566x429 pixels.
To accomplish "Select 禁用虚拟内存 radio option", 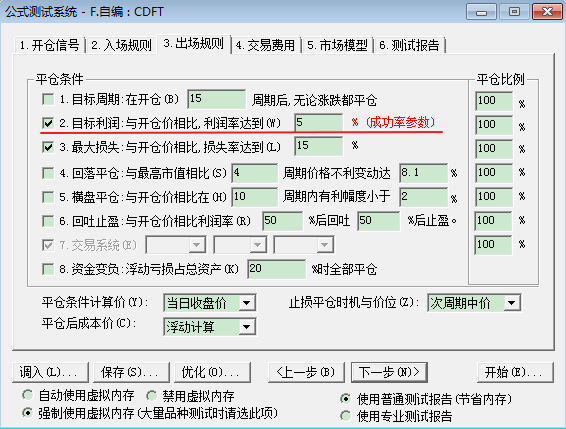I will click(152, 396).
